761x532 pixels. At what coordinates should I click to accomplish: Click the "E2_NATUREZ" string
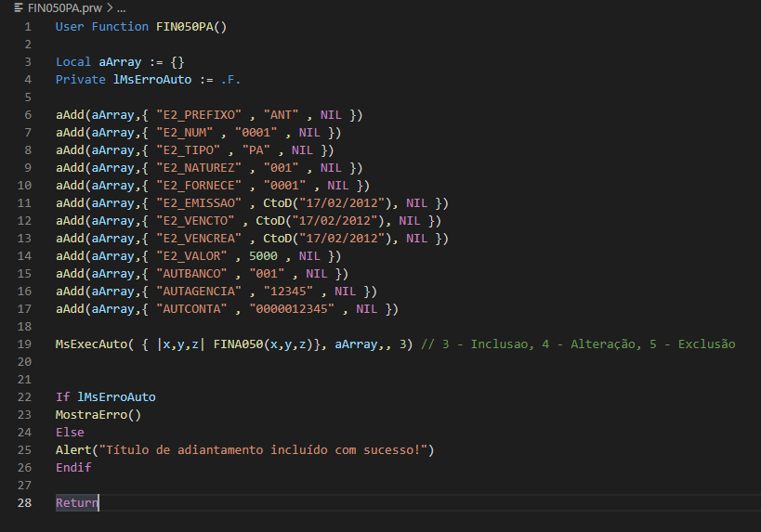coord(199,168)
